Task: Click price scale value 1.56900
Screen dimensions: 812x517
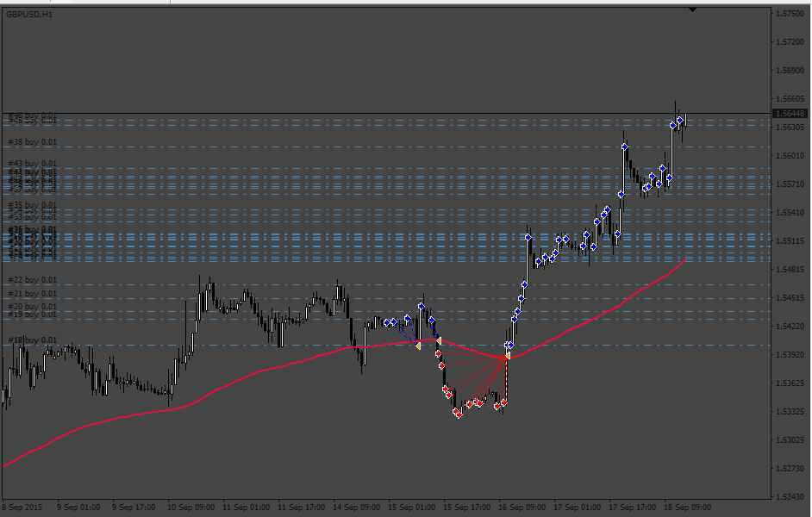Action: pos(790,71)
